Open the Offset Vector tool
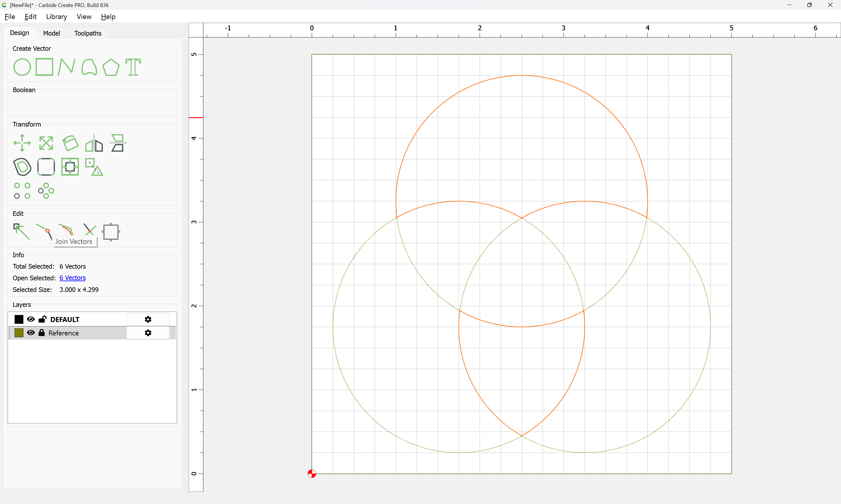Screen dimensions: 841x504 coord(22,167)
